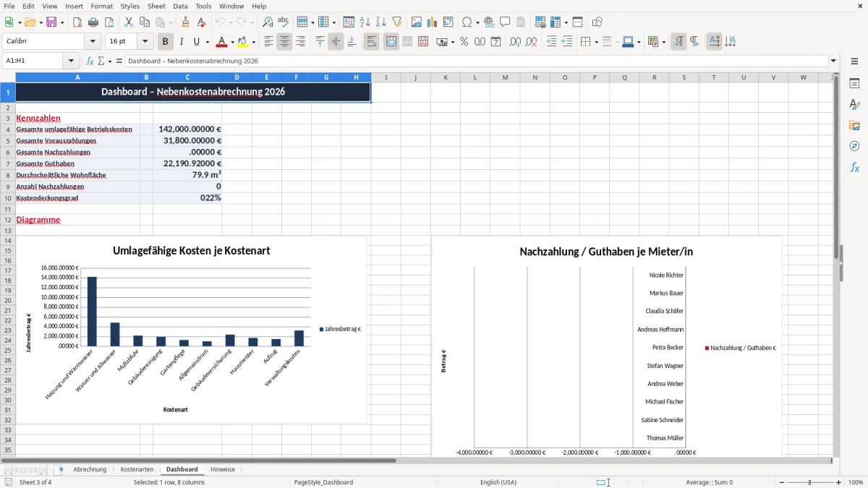
Task: Open the sidebar Properties deck
Action: [854, 84]
